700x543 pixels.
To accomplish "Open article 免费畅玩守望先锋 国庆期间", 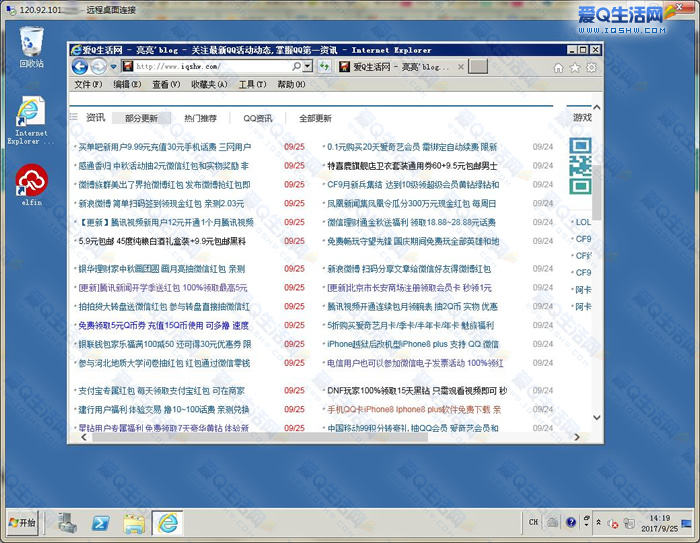I will pos(413,241).
